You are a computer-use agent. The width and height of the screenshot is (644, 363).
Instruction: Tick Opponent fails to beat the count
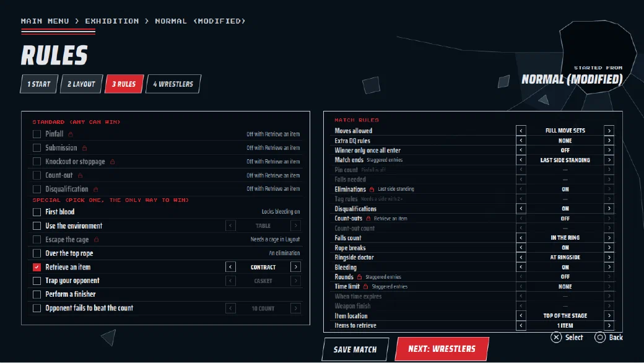37,308
